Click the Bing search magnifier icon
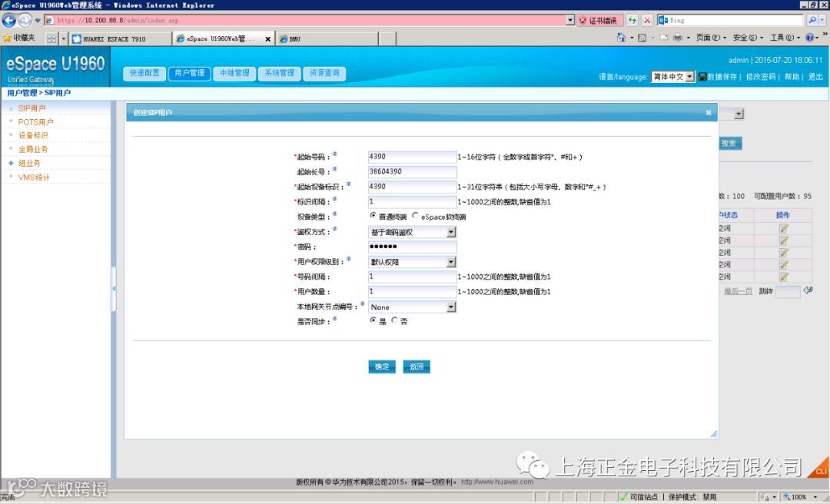This screenshot has height=504, width=830. 812,20
